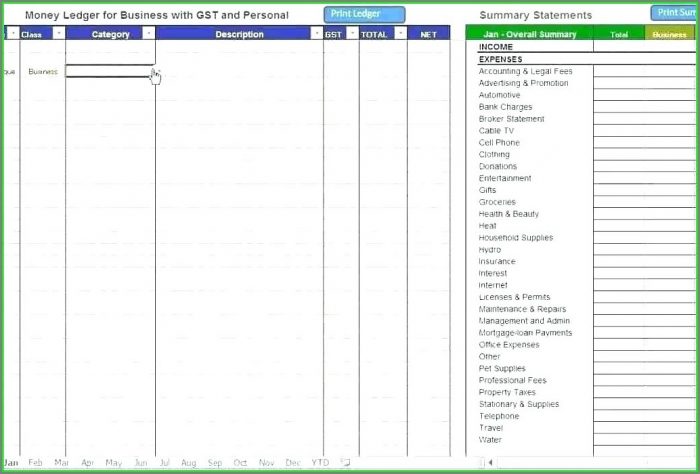This screenshot has height=474, width=700.
Task: Select the Household Supplies expense label
Action: click(x=516, y=238)
